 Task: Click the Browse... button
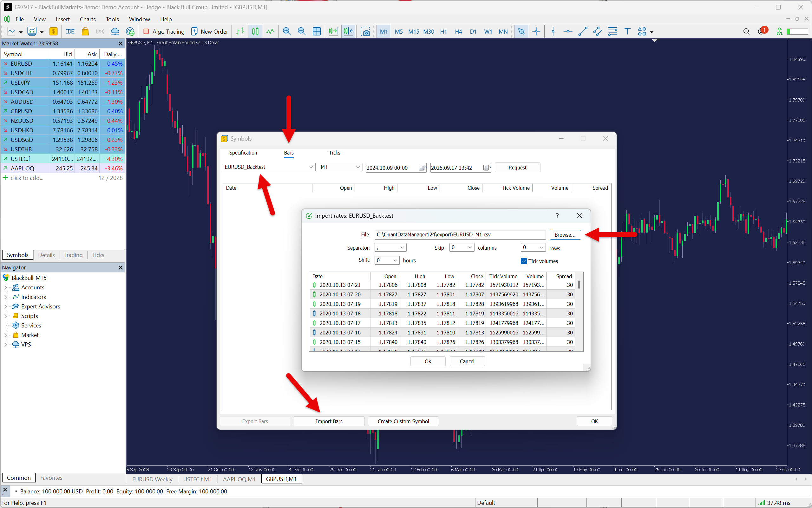(x=565, y=235)
